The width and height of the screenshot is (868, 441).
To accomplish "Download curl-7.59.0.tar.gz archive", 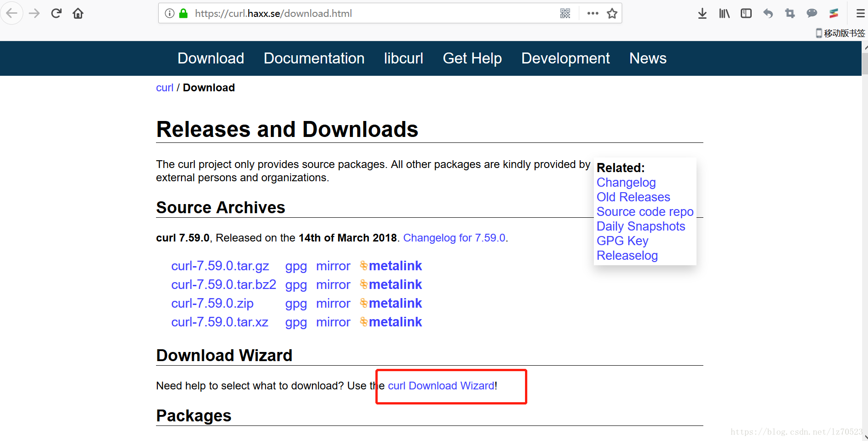I will coord(220,266).
